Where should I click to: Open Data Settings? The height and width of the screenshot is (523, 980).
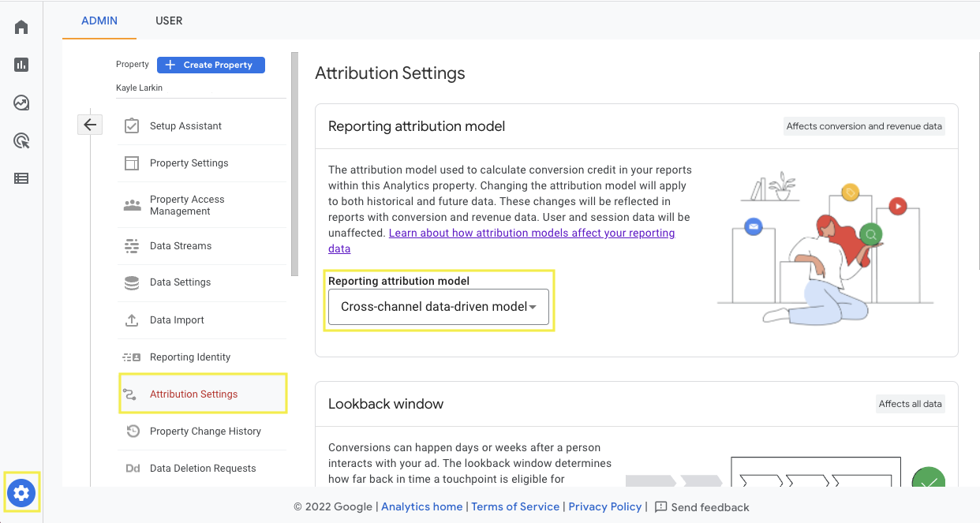click(181, 282)
